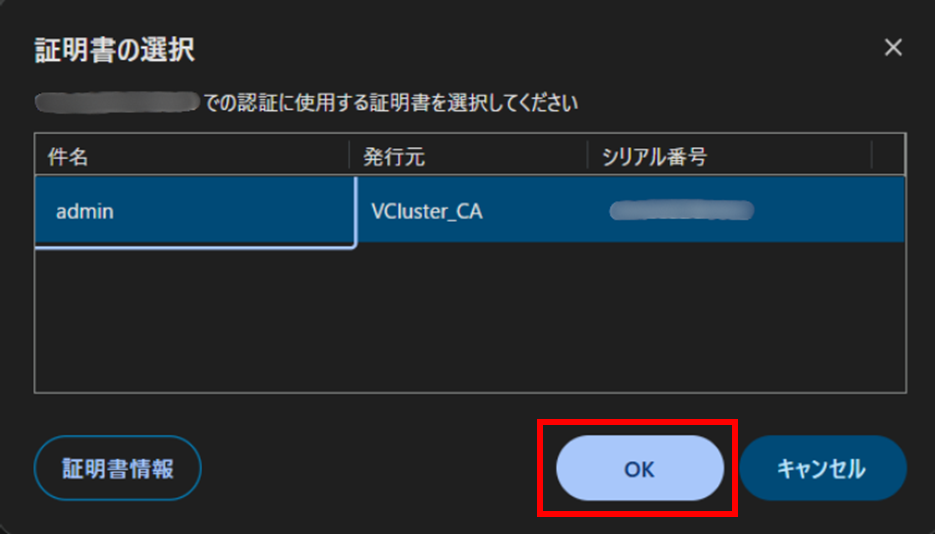Click the divider between 発行元 and シリアル番号
Image resolution: width=935 pixels, height=534 pixels.
(x=587, y=156)
